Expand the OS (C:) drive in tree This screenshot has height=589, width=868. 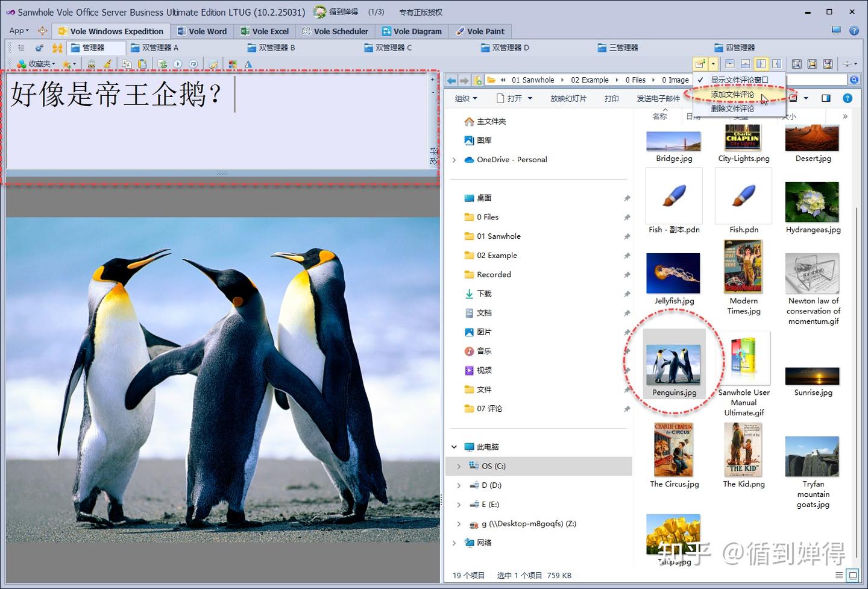[x=459, y=465]
